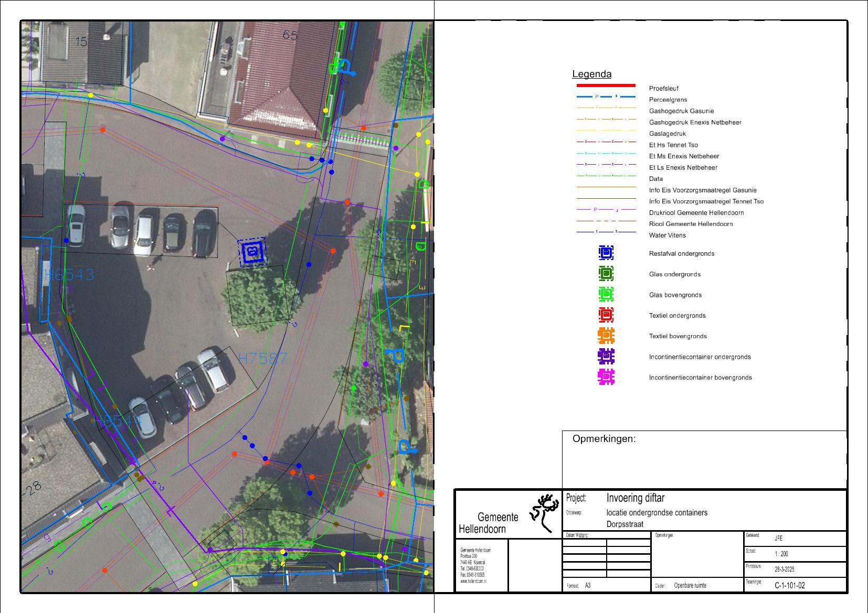Click the blue container symbol on the map
868x613 pixels.
coord(252,252)
